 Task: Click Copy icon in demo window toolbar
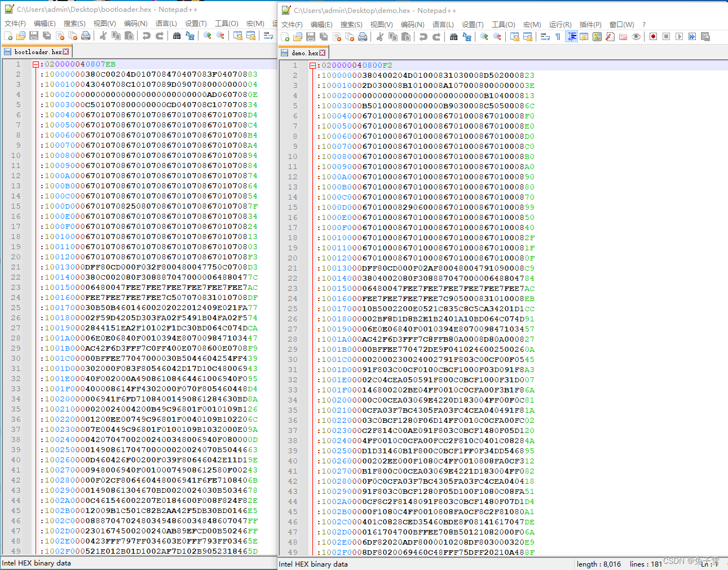tap(393, 37)
